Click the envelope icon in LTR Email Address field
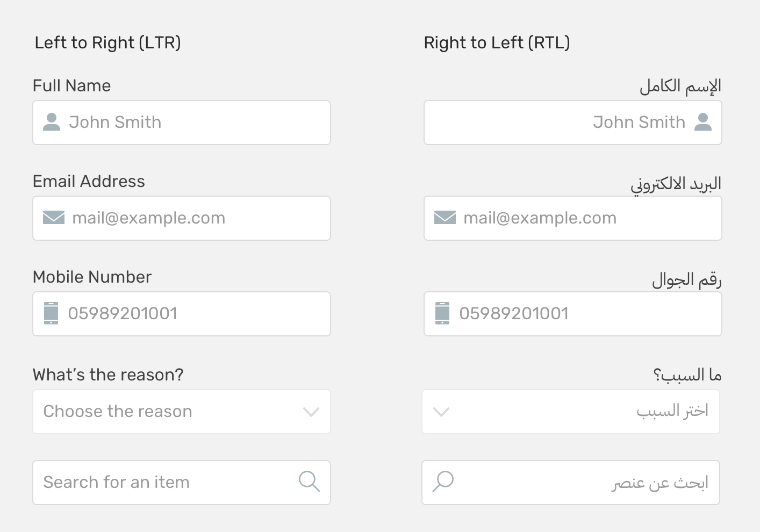The height and width of the screenshot is (532, 760). 54,218
